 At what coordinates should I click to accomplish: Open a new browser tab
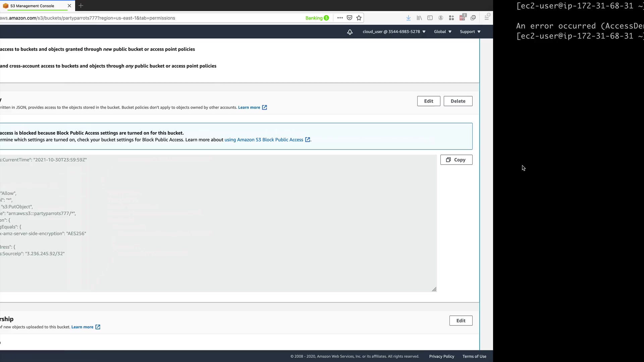coord(81,6)
